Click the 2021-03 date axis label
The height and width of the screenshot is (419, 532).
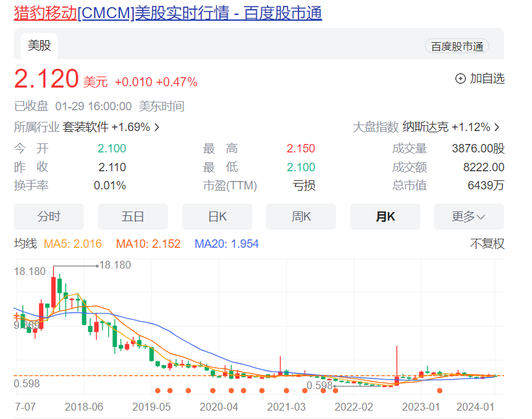(x=286, y=407)
